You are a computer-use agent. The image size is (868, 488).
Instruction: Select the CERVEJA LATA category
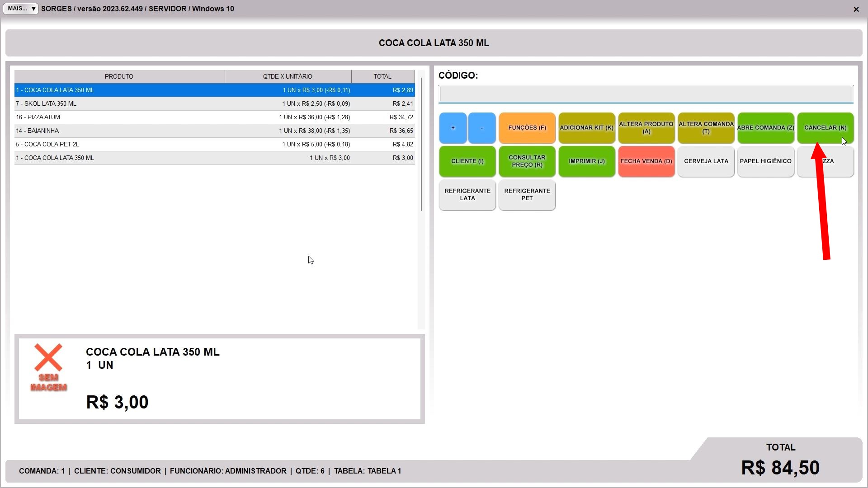tap(706, 161)
